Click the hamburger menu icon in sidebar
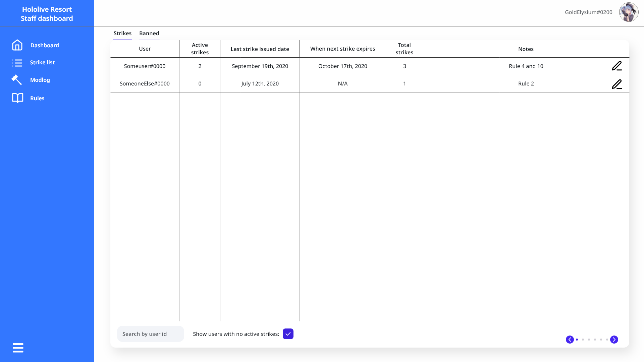This screenshot has width=644, height=362. click(18, 348)
